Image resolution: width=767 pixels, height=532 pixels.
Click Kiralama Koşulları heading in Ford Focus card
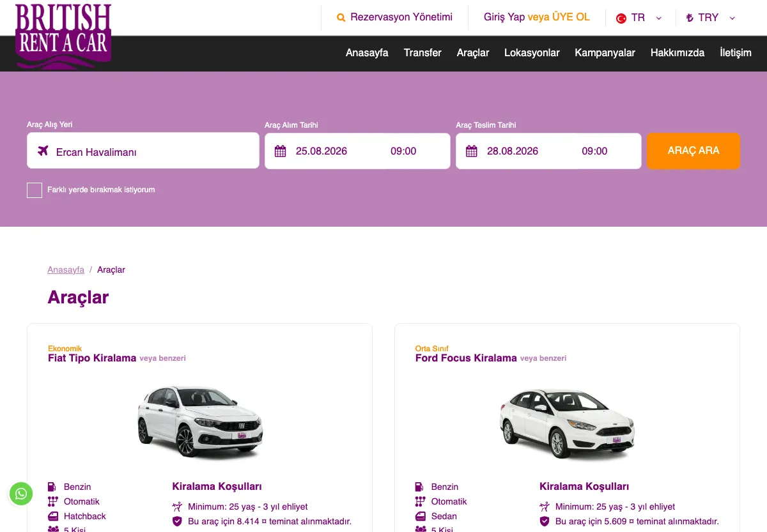click(584, 487)
